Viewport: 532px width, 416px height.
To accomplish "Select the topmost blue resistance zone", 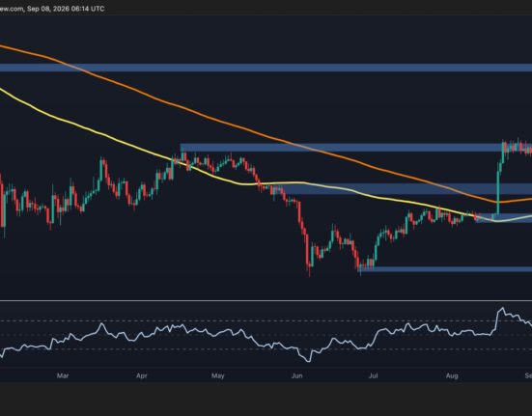I will coord(266,68).
